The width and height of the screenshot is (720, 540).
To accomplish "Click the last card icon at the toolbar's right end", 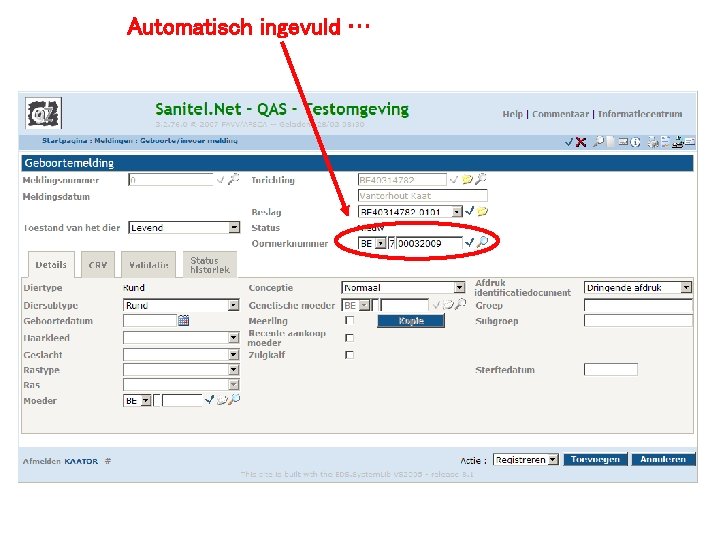I will [690, 141].
